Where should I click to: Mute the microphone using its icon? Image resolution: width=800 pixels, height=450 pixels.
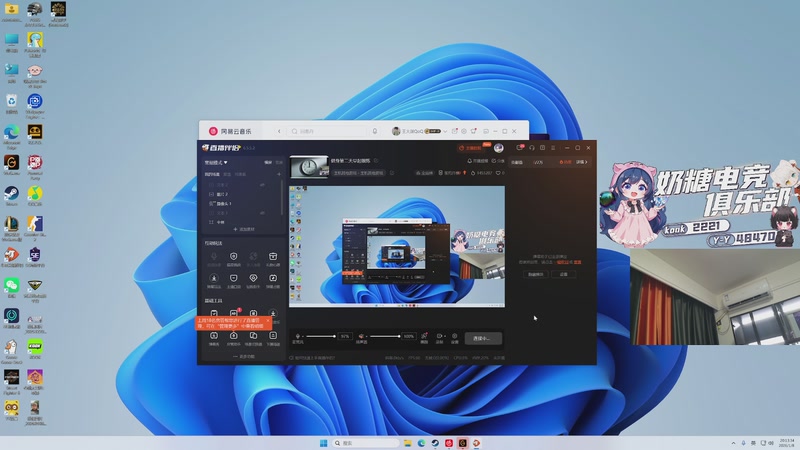pyautogui.click(x=298, y=336)
